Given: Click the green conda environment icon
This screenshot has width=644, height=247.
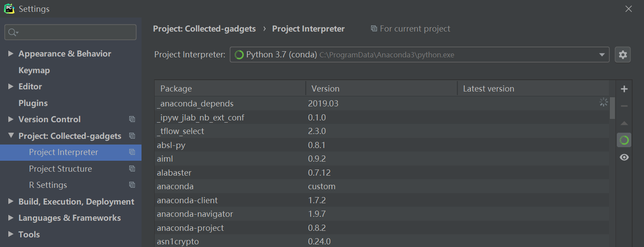Looking at the screenshot, I should coord(624,140).
